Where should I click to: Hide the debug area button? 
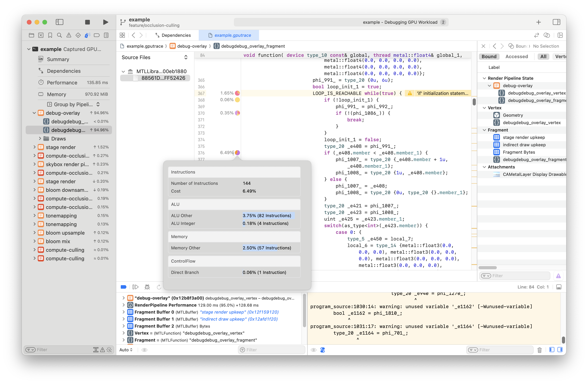pos(559,287)
